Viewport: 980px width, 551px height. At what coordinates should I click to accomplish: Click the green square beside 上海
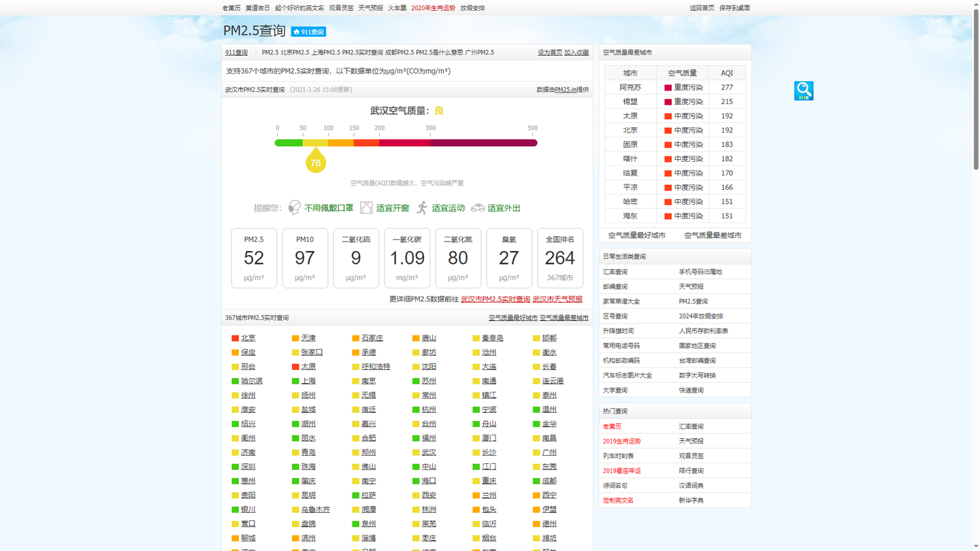(x=295, y=382)
